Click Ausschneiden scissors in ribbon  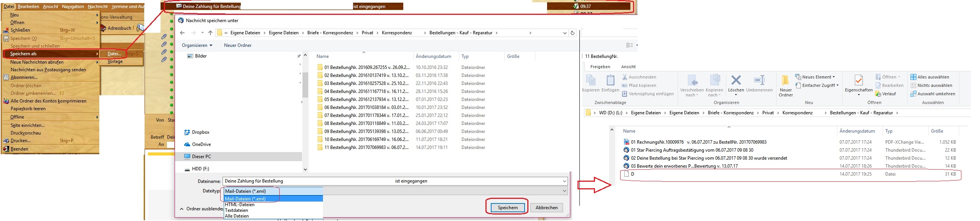click(x=639, y=77)
